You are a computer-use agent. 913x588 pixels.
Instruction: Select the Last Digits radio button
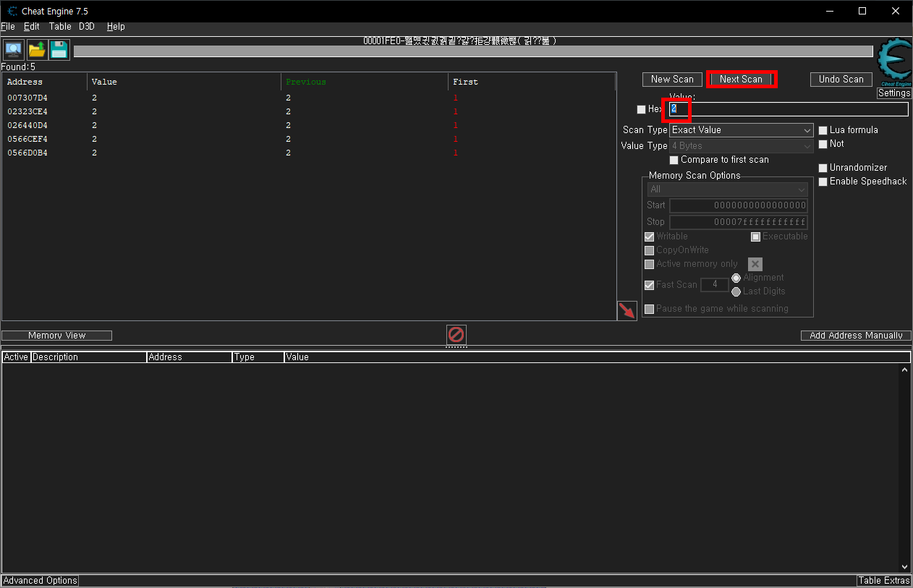(x=736, y=291)
